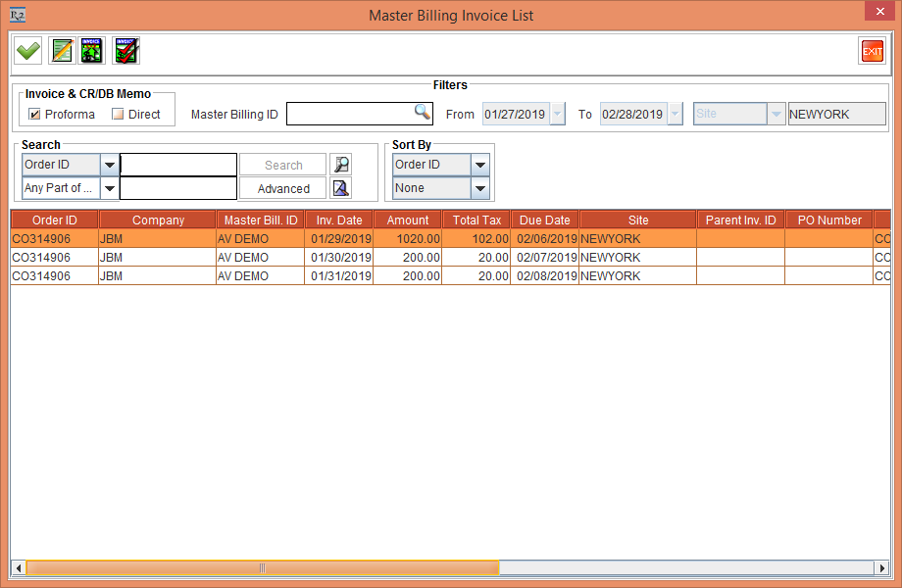Expand the Any Part of dropdown
This screenshot has height=588, width=902.
click(x=109, y=187)
